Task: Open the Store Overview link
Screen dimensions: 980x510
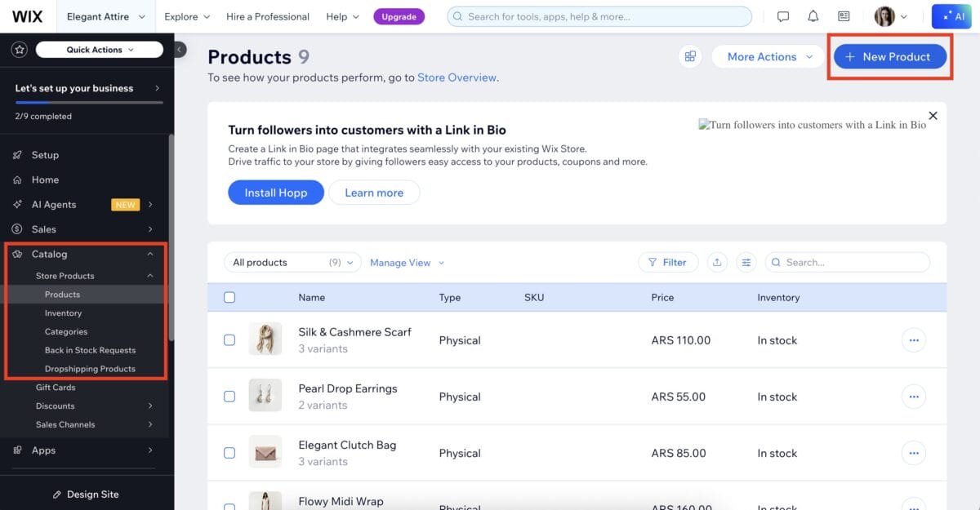Action: pos(457,78)
